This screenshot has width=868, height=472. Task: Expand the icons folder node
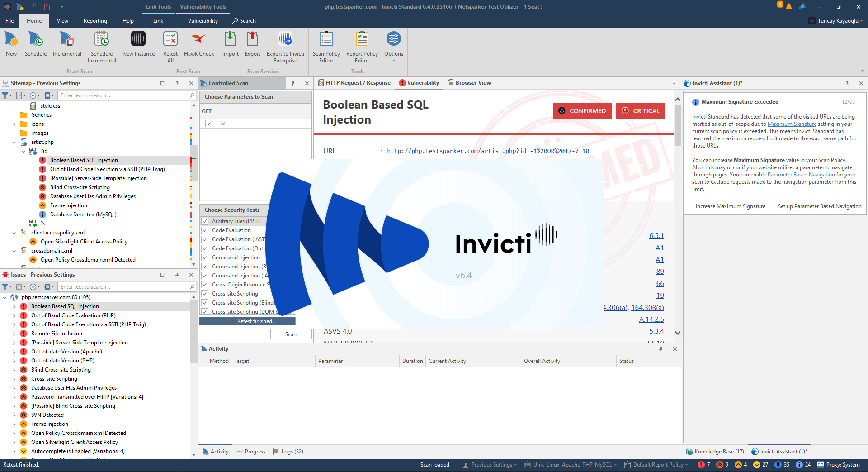click(x=14, y=124)
